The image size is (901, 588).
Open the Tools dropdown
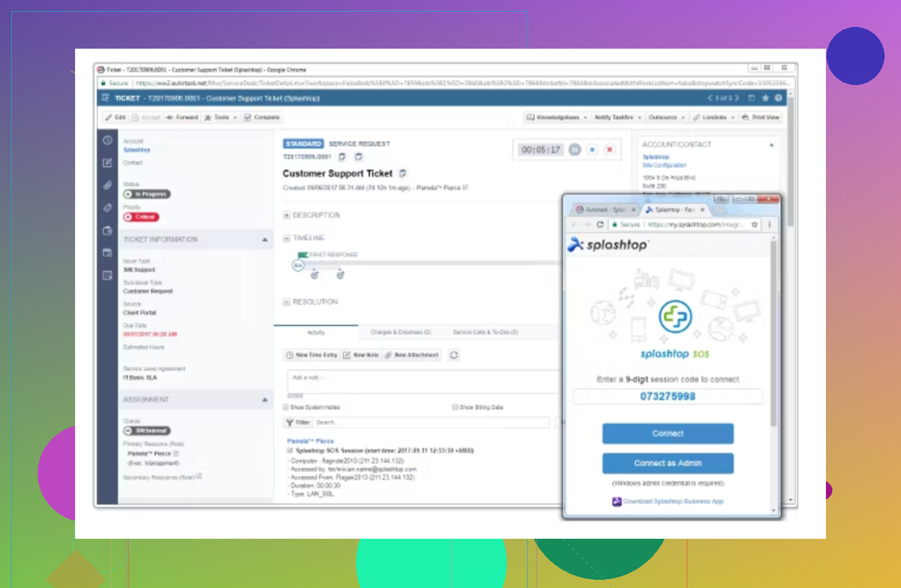(x=221, y=117)
